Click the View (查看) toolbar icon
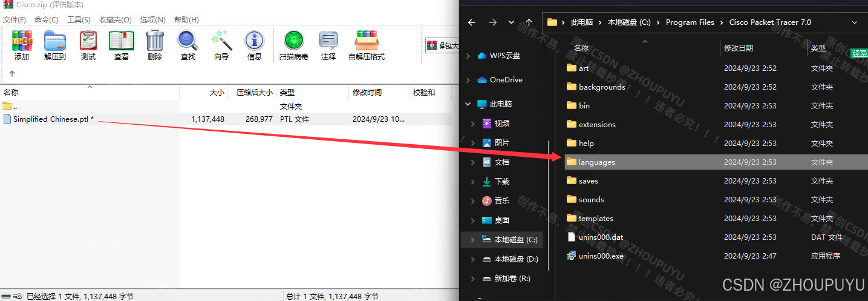The width and height of the screenshot is (868, 301). 122,45
